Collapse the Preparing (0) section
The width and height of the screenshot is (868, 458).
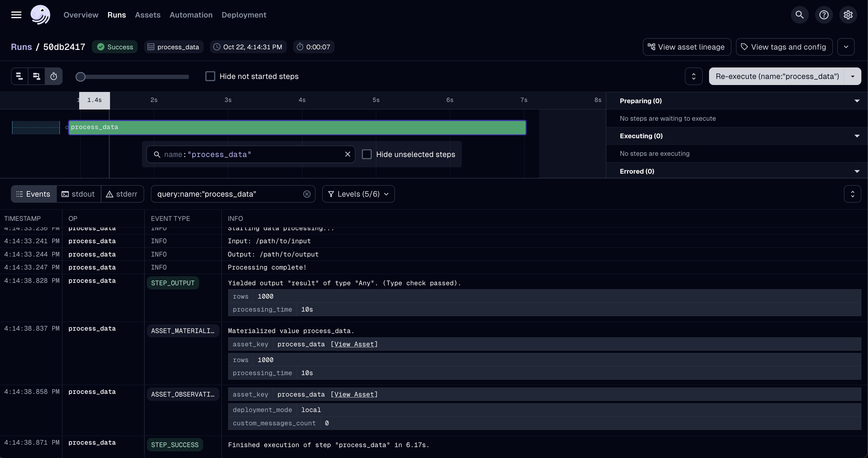857,101
